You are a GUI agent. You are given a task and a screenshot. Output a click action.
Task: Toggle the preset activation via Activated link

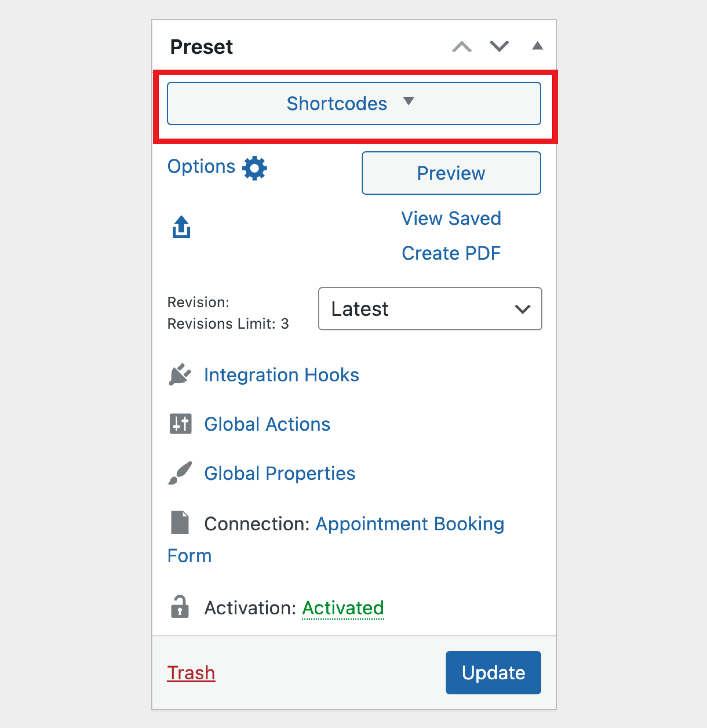point(342,608)
